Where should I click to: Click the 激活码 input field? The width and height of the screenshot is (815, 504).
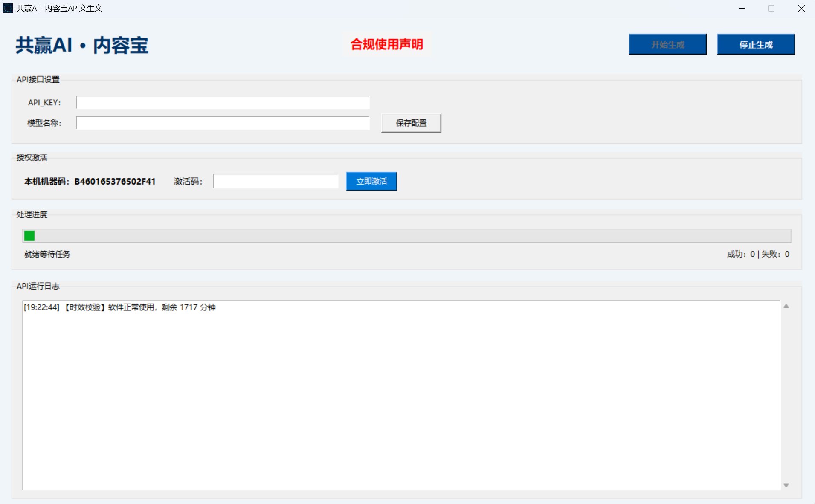(x=276, y=181)
